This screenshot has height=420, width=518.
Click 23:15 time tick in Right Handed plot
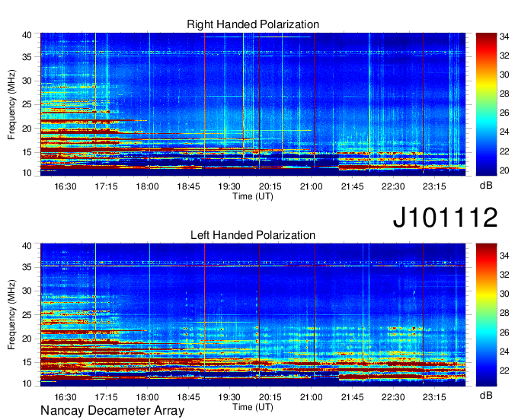coord(434,186)
